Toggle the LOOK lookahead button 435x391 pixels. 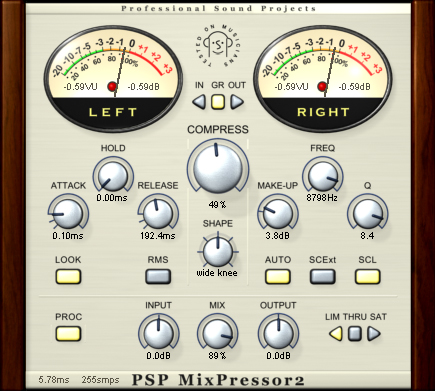point(68,277)
